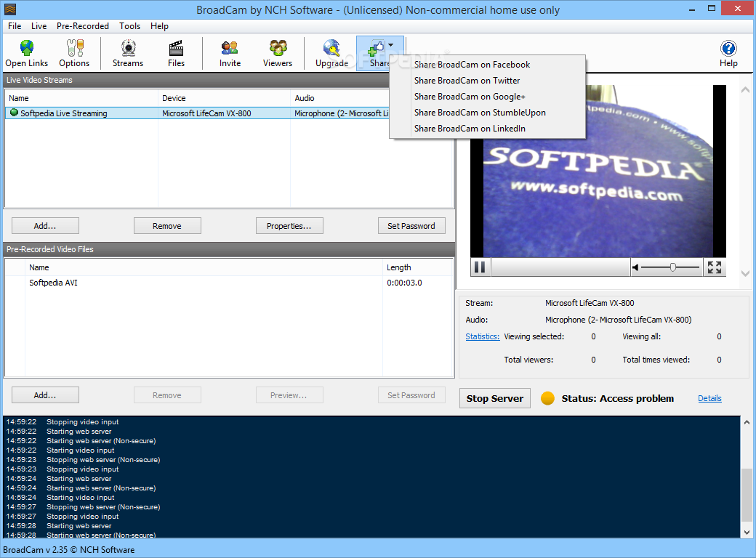This screenshot has height=558, width=756.
Task: Select the Softpedia Live Streaming row
Action: (197, 113)
